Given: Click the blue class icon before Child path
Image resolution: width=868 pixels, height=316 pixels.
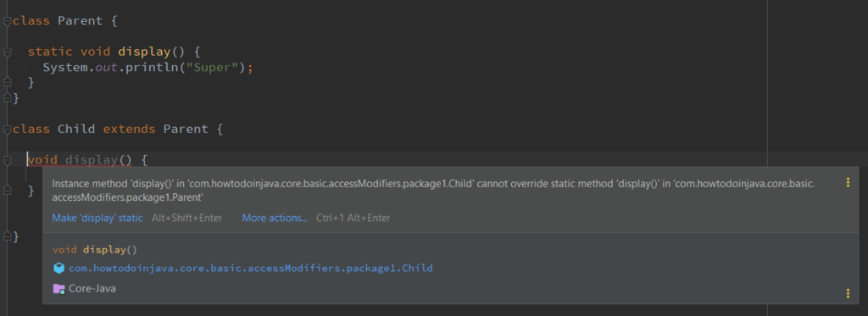Looking at the screenshot, I should [x=58, y=269].
